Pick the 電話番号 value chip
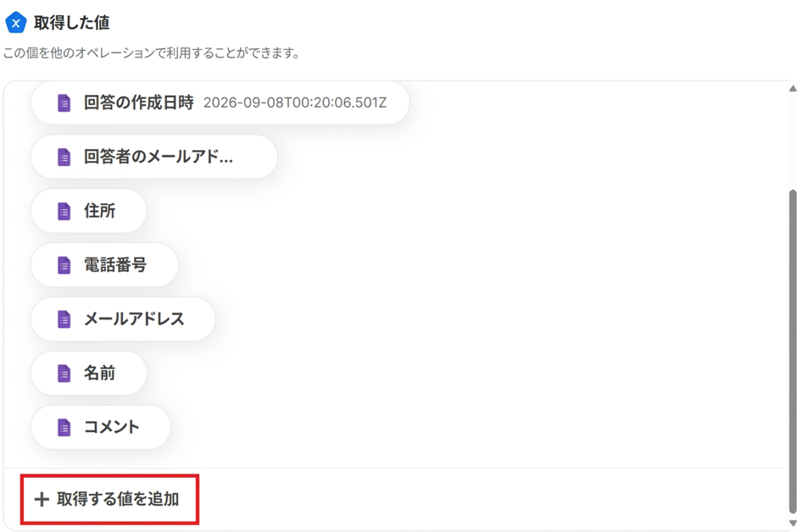 coord(104,265)
